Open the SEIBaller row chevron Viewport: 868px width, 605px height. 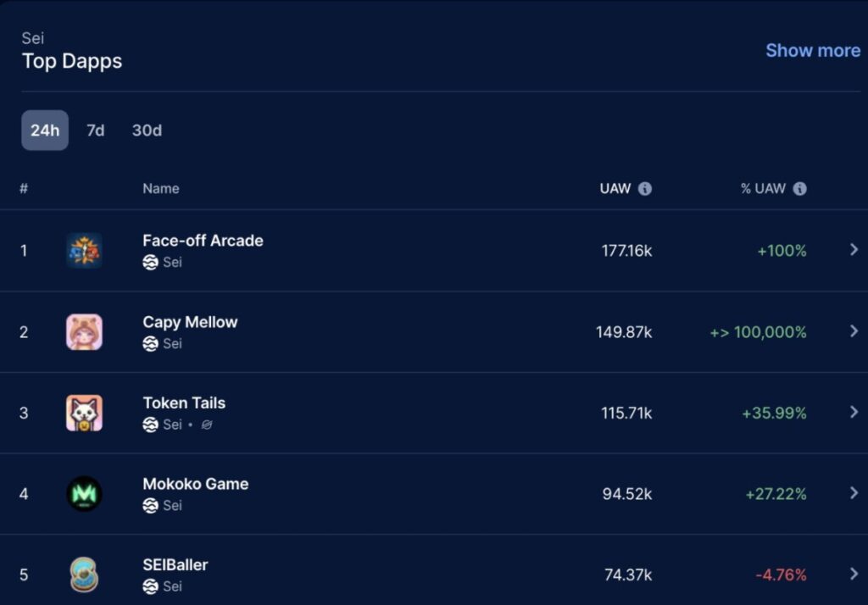[x=854, y=574]
